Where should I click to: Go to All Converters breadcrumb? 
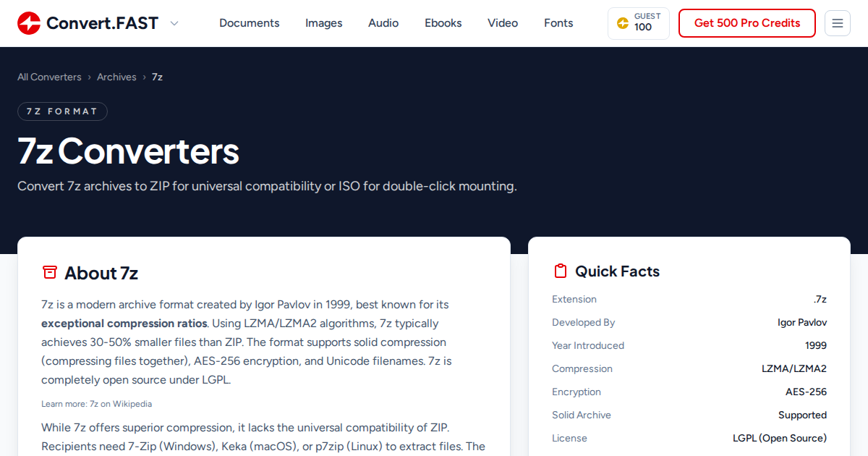(x=49, y=77)
